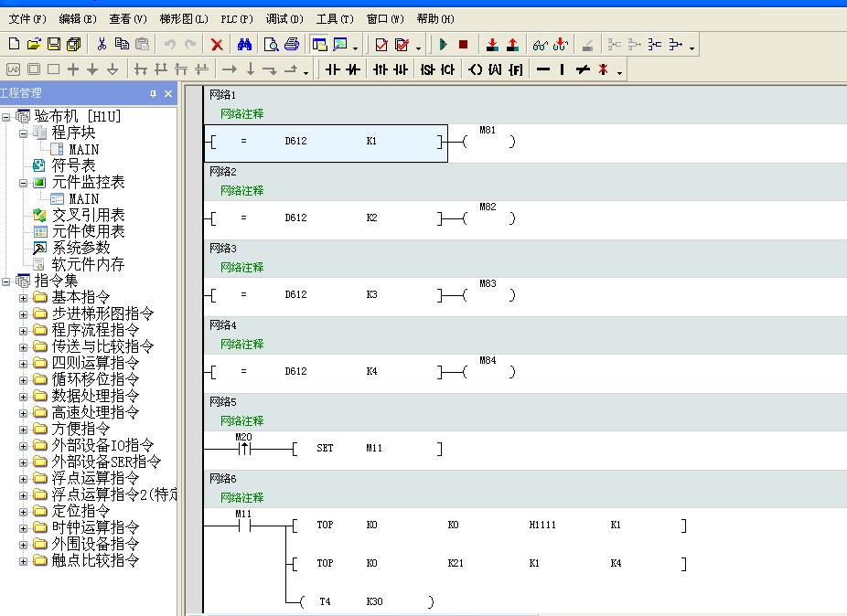Screen dimensions: 847x616
Task: Toggle monitoring mode with glasses icon
Action: coord(540,44)
